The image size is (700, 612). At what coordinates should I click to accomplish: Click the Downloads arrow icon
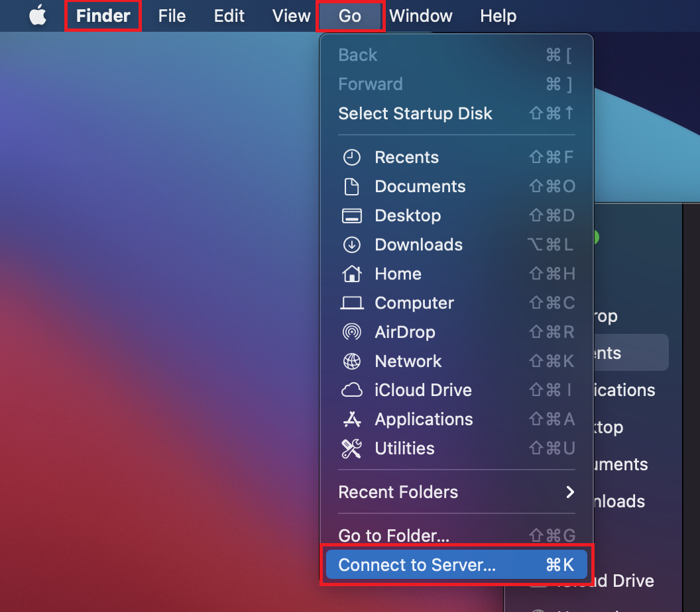click(x=352, y=244)
